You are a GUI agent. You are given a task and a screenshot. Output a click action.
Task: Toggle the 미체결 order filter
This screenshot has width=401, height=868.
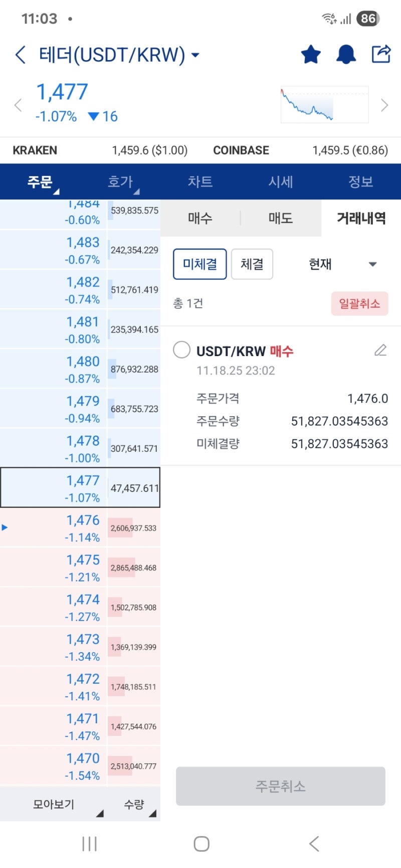click(199, 264)
